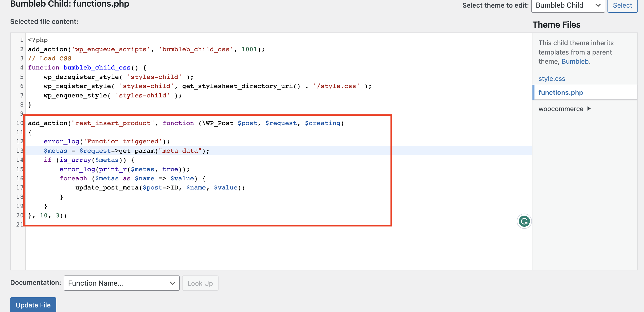This screenshot has height=312, width=644.
Task: Click line number 20 in gutter
Action: (x=20, y=215)
